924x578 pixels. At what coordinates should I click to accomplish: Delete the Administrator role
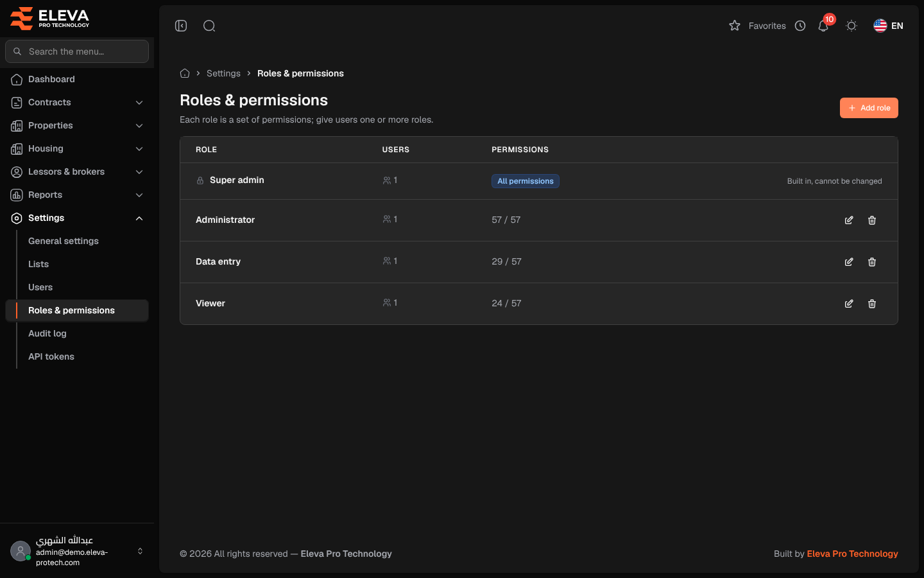[x=872, y=220]
